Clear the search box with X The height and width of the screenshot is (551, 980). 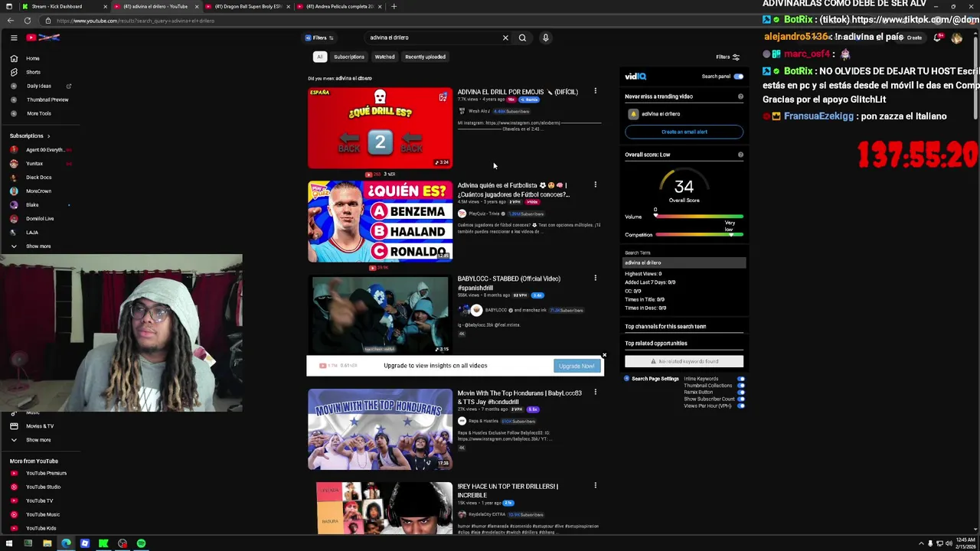[505, 37]
